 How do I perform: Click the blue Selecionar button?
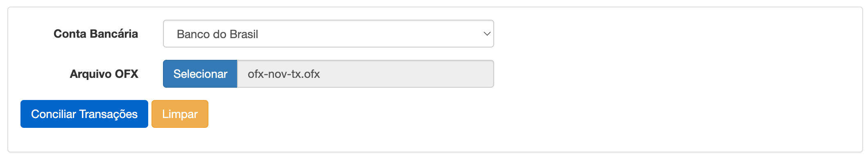click(x=200, y=74)
